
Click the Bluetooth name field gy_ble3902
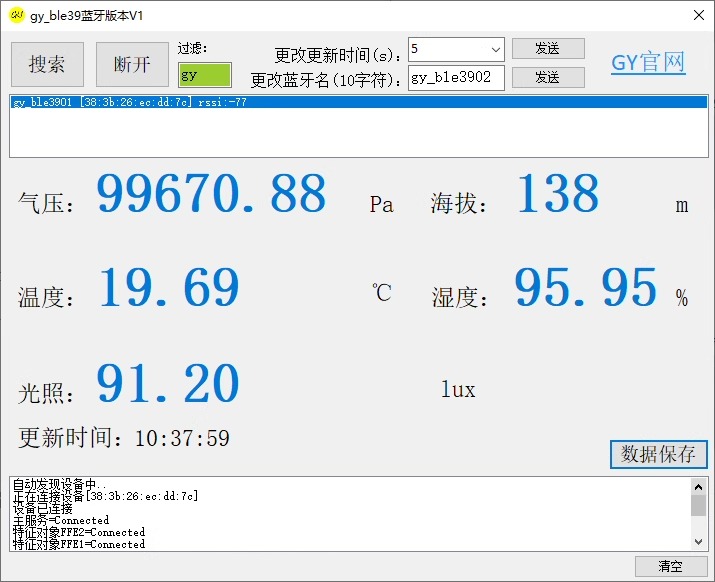point(456,78)
